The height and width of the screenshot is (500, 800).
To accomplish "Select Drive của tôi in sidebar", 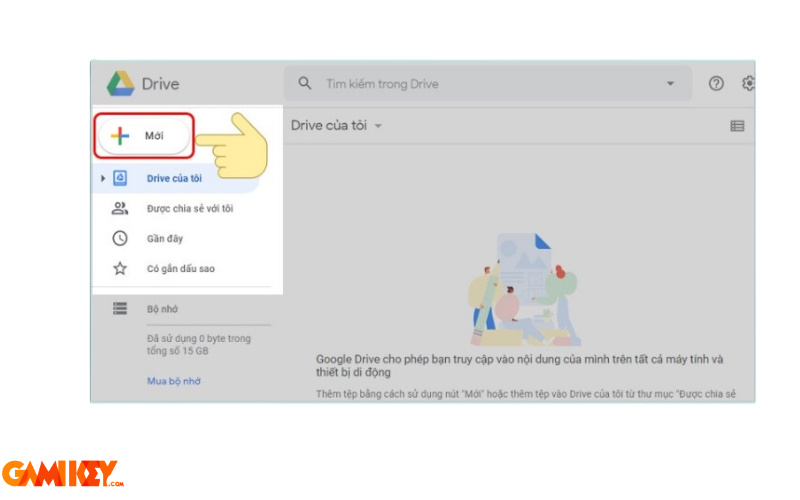I will click(x=176, y=178).
